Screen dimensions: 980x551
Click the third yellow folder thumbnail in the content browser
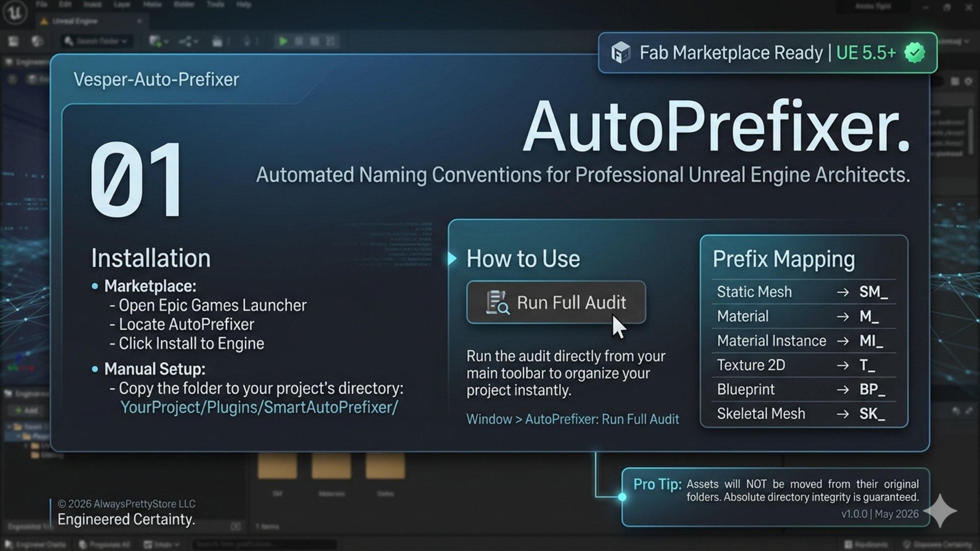(385, 466)
